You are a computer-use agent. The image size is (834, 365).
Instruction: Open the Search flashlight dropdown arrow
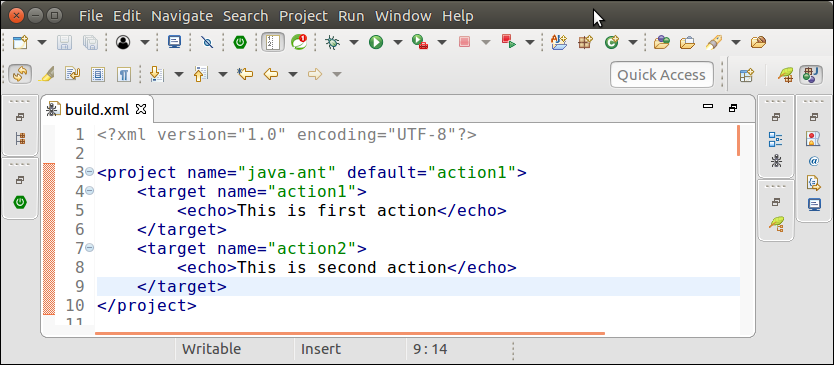tap(736, 43)
